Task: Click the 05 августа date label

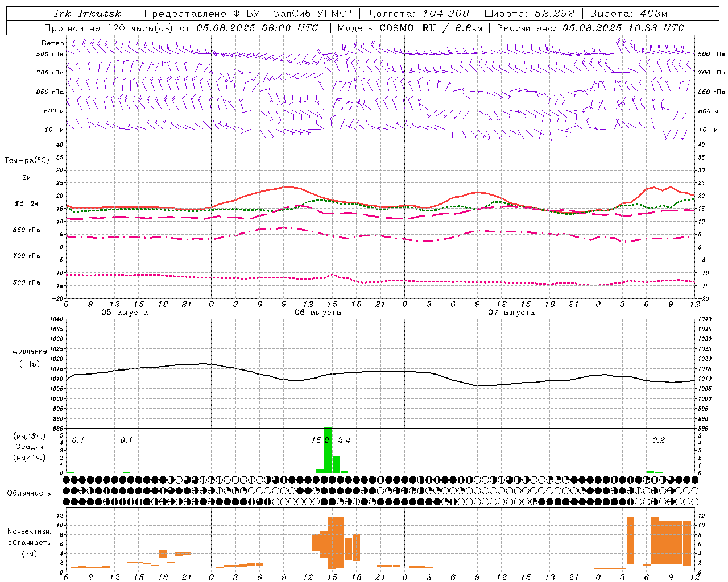Action: tap(125, 313)
